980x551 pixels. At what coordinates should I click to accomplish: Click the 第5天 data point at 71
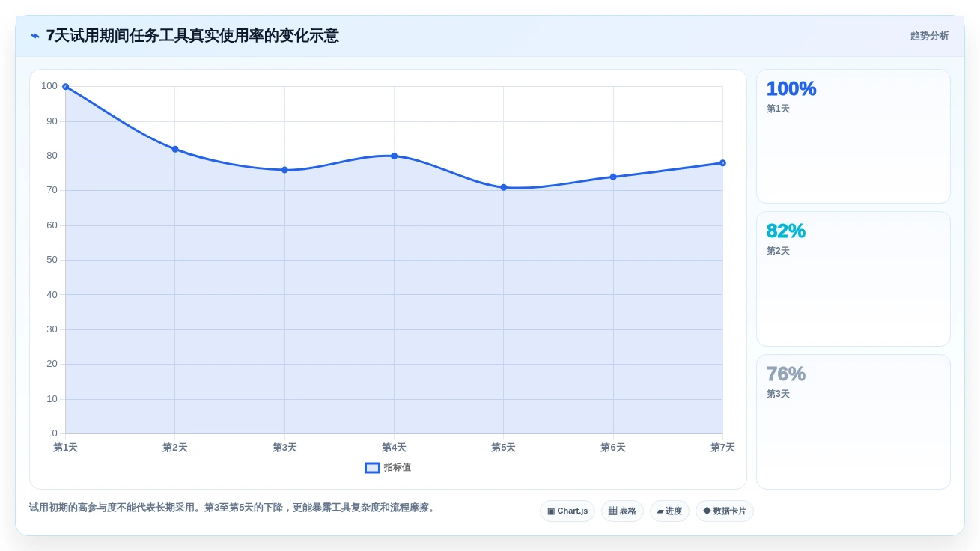pyautogui.click(x=504, y=187)
